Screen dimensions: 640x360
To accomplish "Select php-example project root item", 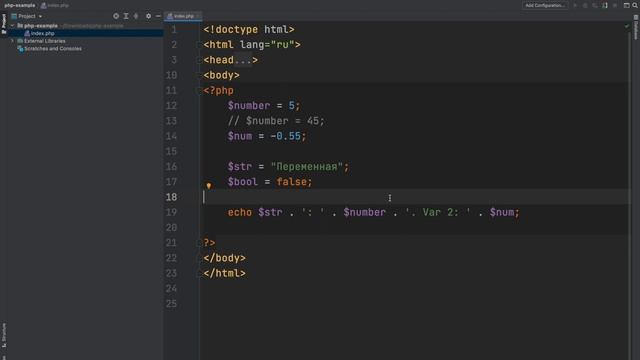I will (x=41, y=26).
